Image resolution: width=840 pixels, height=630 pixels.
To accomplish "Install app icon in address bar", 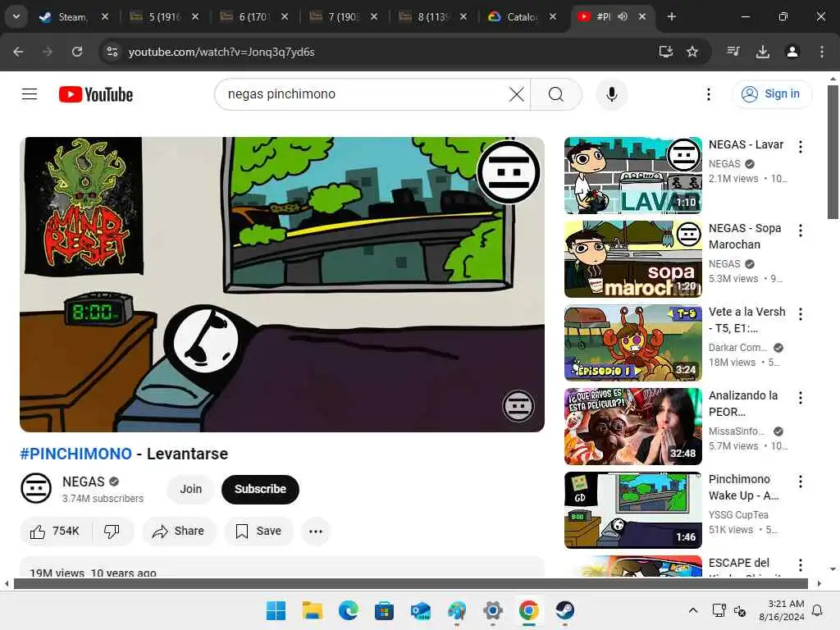I will pyautogui.click(x=666, y=52).
